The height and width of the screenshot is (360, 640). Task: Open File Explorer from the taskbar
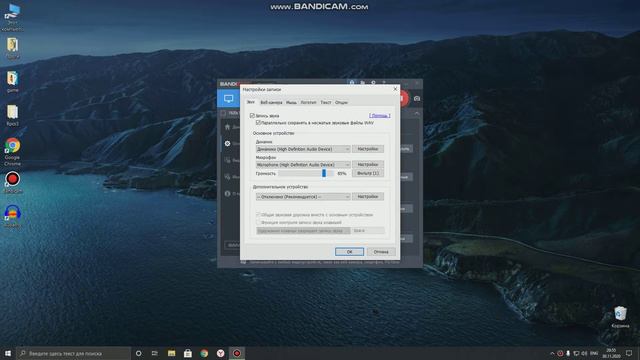[x=171, y=353]
